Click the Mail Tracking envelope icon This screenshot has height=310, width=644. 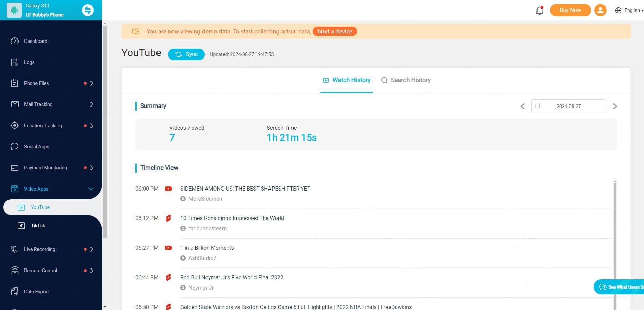tap(15, 104)
